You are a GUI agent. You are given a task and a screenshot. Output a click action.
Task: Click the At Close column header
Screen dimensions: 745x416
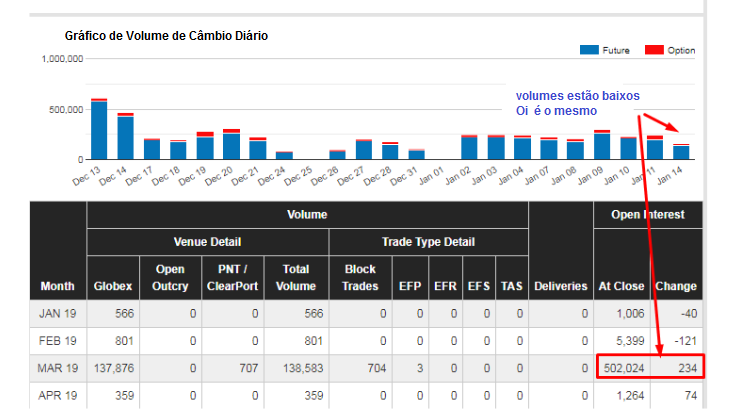(620, 286)
